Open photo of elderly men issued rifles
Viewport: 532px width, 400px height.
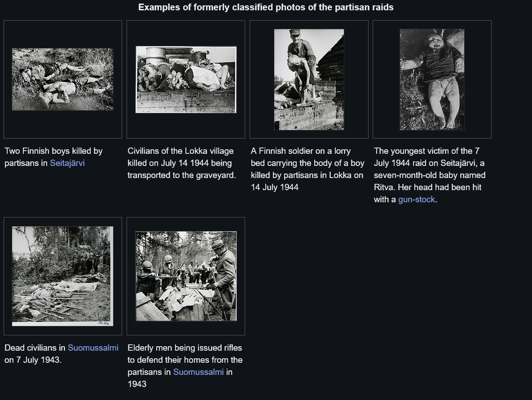(x=186, y=276)
